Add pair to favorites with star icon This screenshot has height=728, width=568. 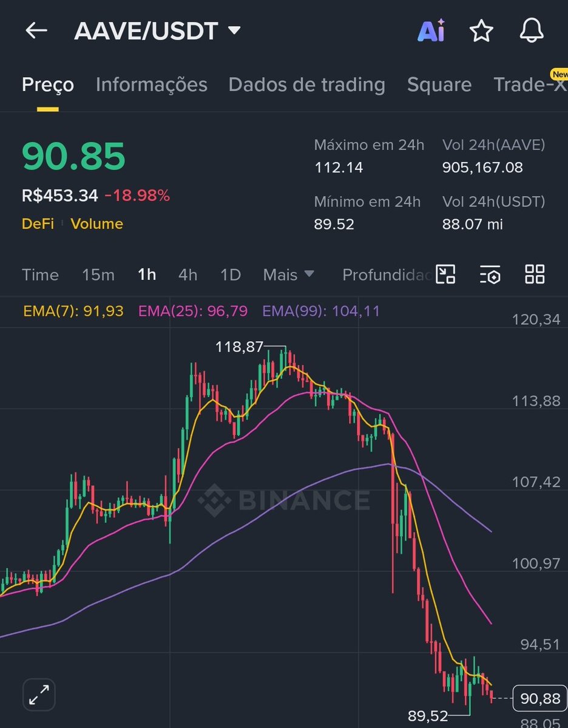[x=481, y=31]
